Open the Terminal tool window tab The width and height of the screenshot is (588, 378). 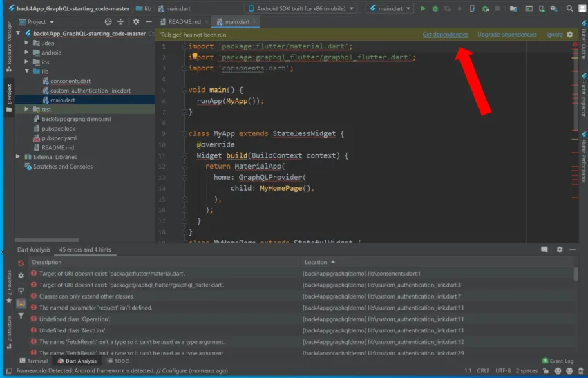pyautogui.click(x=34, y=361)
